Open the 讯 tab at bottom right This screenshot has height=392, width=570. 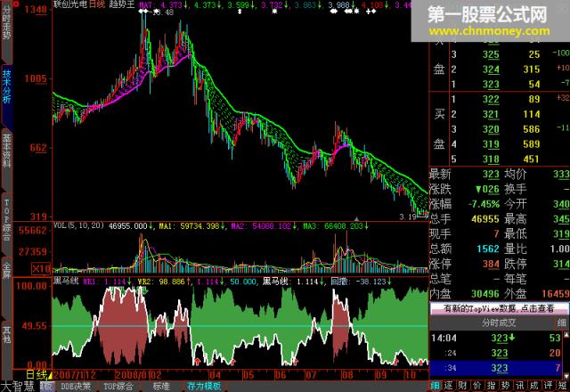[x=519, y=386]
